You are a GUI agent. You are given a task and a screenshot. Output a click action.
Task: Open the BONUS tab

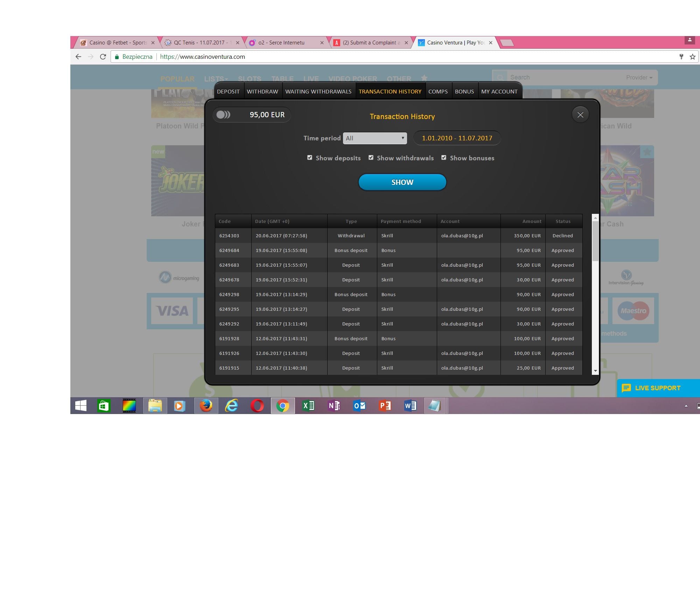[464, 91]
